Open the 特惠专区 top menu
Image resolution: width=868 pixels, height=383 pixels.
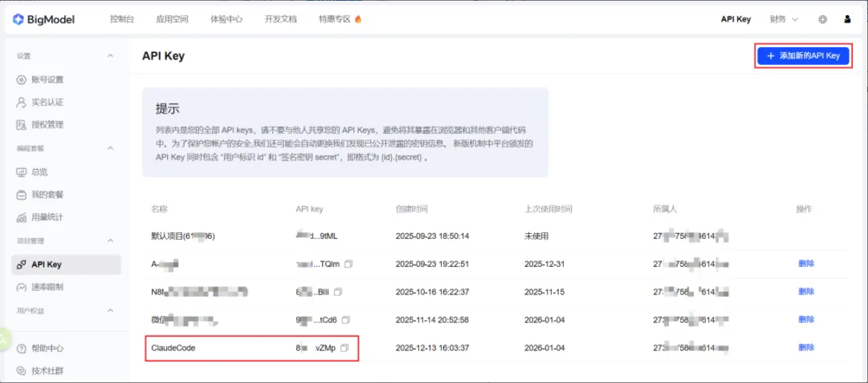coord(335,19)
